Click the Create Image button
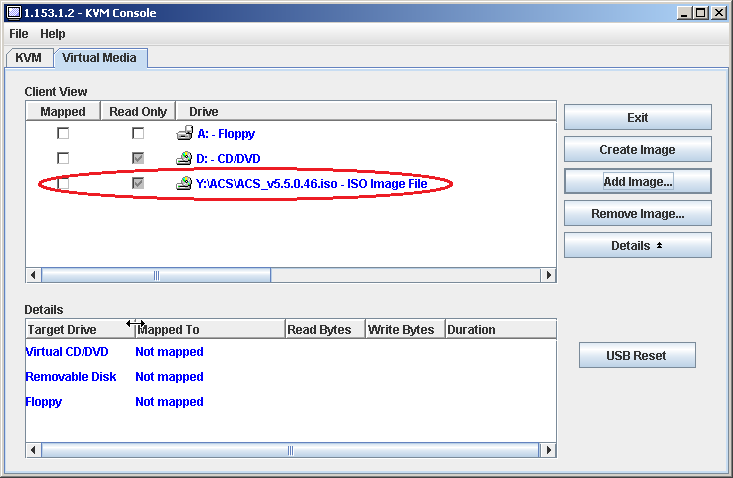Viewport: 733px width, 478px height. click(638, 150)
